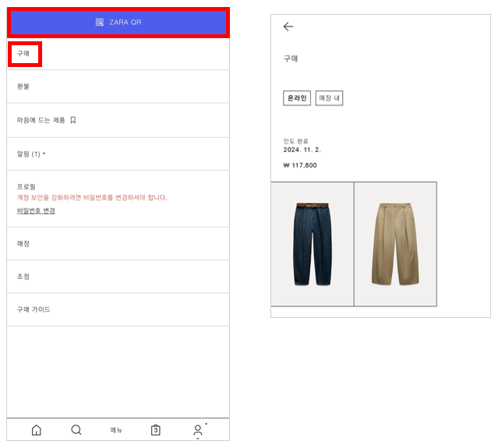Image resolution: width=498 pixels, height=448 pixels.
Task: Select the 온라인 filter tab
Action: [x=297, y=98]
